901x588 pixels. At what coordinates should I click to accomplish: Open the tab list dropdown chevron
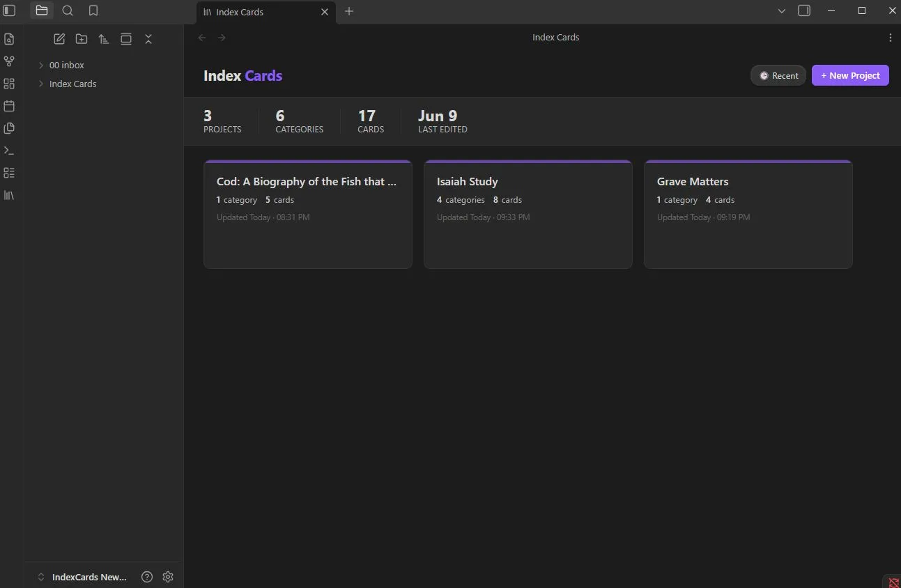coord(782,11)
